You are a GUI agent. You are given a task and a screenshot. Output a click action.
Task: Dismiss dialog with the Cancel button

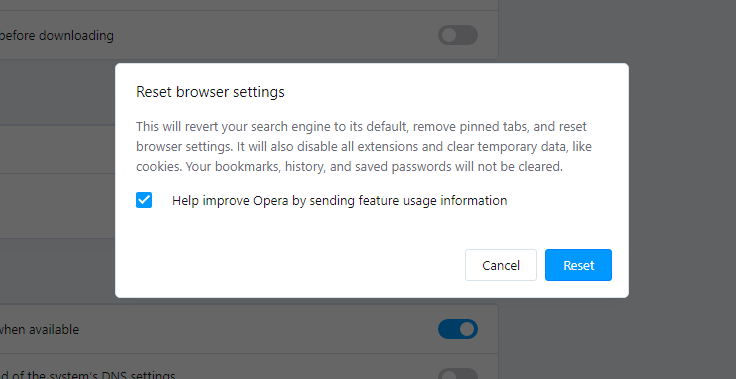click(501, 265)
